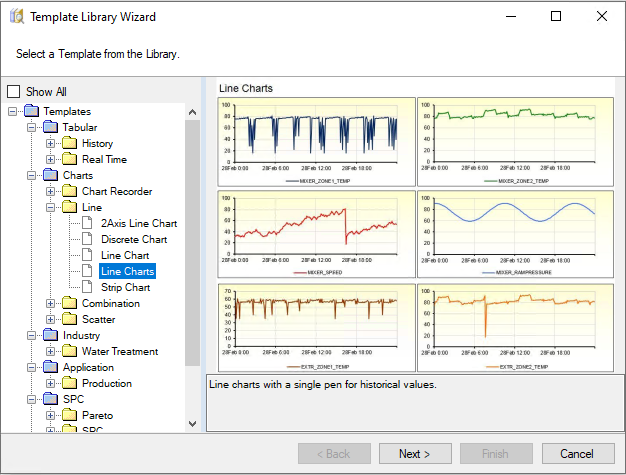Click the MIXER_ZONE1_TEMP chart preview

click(316, 142)
